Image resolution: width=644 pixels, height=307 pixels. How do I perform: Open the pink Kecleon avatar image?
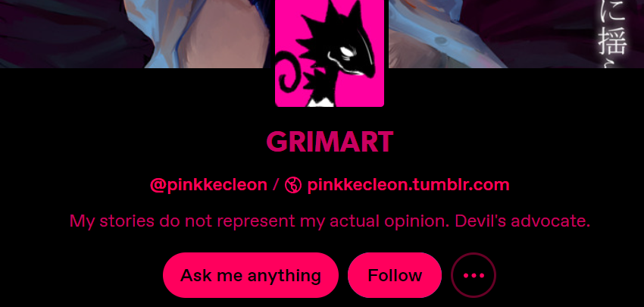(x=330, y=53)
